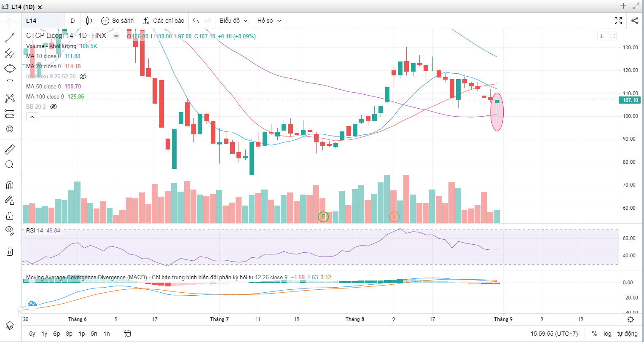Expand the Hồ sơ dropdown
This screenshot has width=644, height=342.
coord(269,21)
